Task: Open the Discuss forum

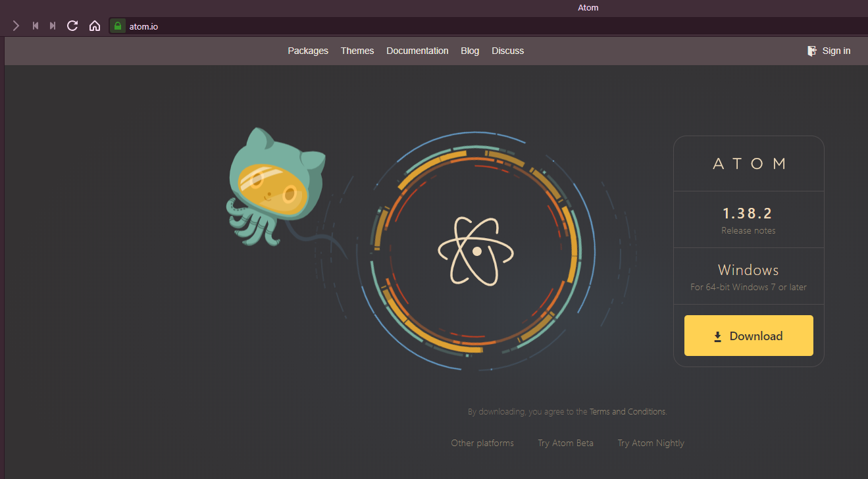Action: 507,51
